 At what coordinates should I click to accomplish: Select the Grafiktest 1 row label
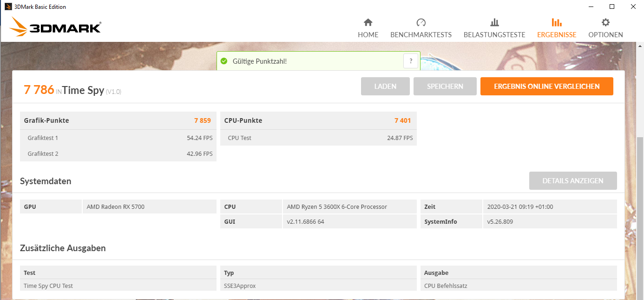coord(43,138)
